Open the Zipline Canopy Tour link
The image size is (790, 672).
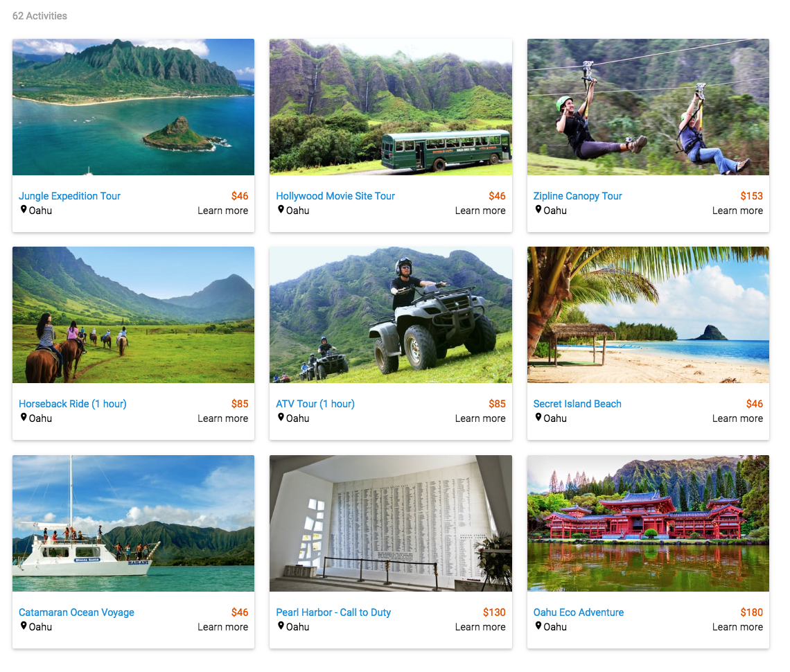point(577,196)
